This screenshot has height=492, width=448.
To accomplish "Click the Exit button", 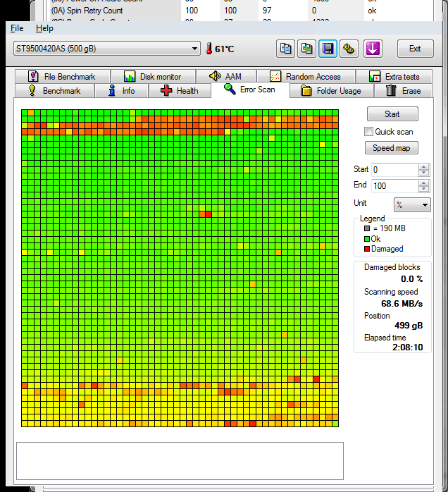I will point(415,49).
